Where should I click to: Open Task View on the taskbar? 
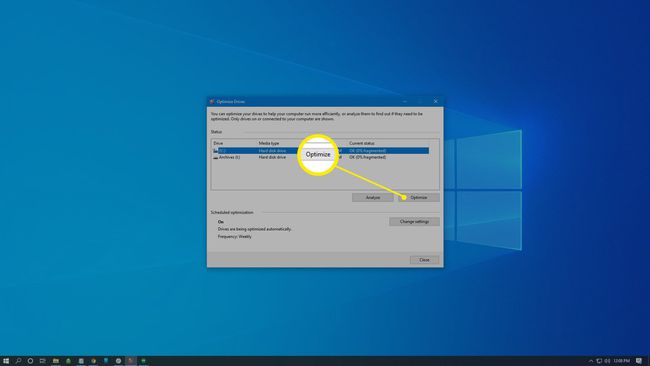[42, 361]
